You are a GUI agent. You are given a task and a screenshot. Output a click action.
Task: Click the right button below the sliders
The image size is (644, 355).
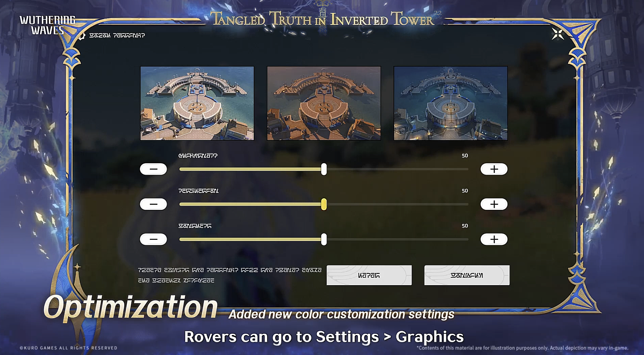click(467, 275)
